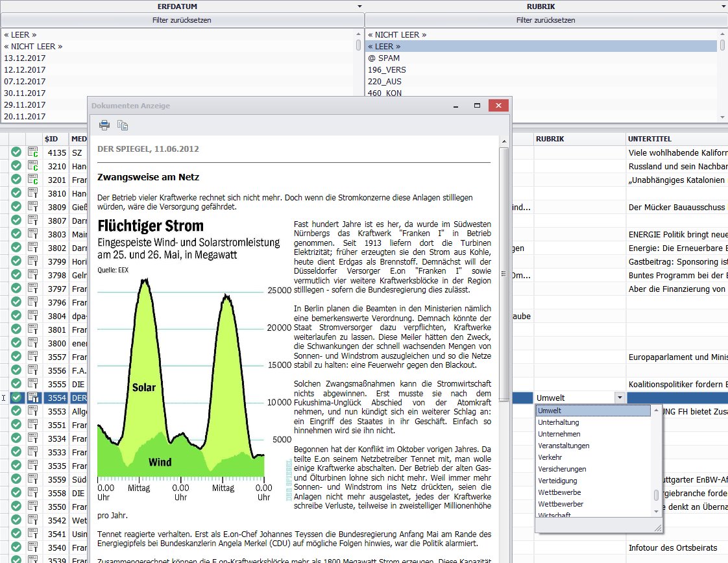Click the green checkmark in row 3201

[x=16, y=179]
